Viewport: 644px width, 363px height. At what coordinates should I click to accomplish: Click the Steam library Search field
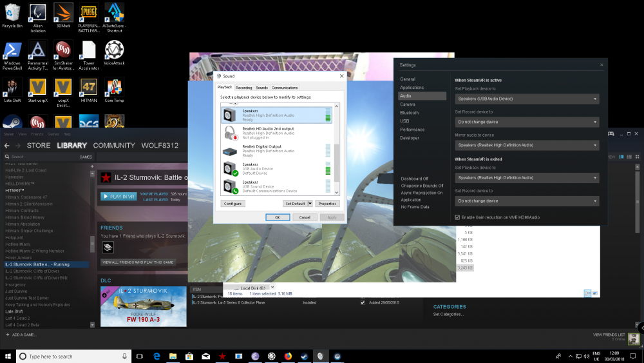[41, 157]
